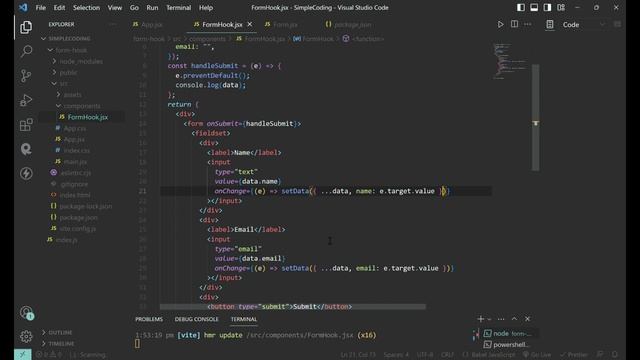Click the horizontal scrollbar under the code

point(293,307)
